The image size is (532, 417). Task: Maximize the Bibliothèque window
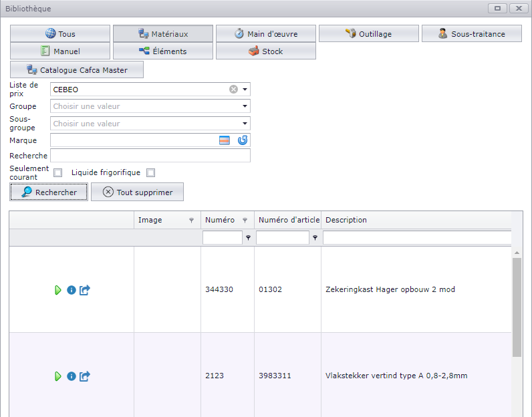click(497, 9)
